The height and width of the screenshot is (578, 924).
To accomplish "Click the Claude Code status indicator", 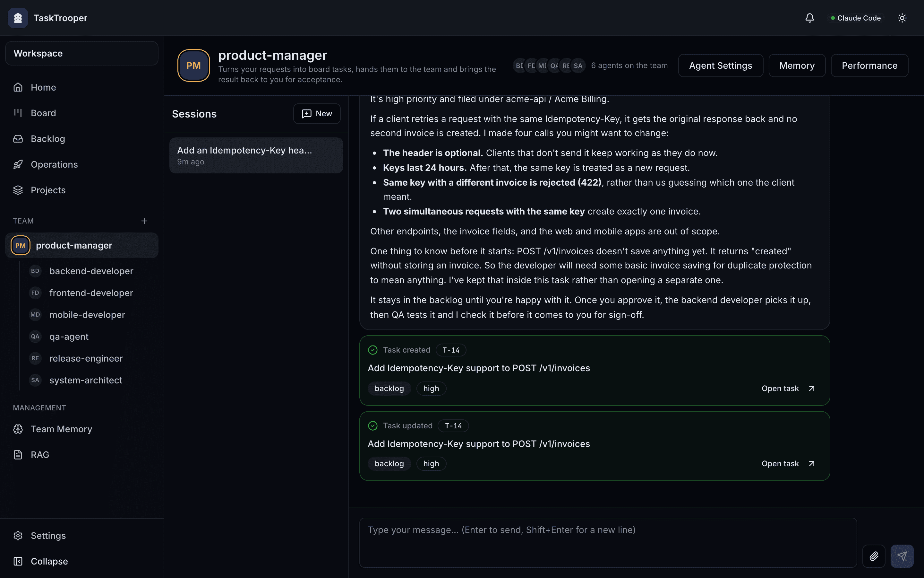I will click(856, 18).
